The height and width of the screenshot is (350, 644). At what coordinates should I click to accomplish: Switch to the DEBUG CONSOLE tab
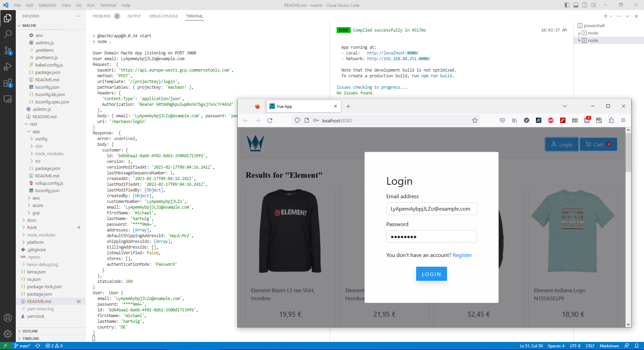pos(163,16)
